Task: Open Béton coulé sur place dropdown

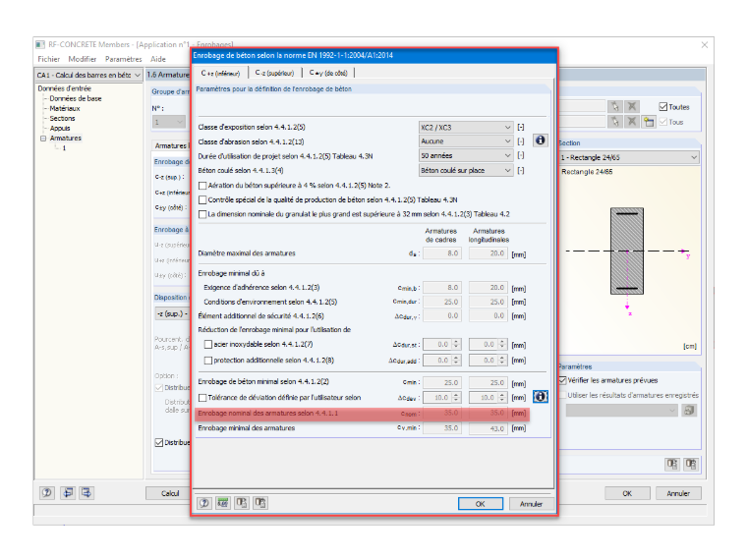Action: click(x=466, y=170)
